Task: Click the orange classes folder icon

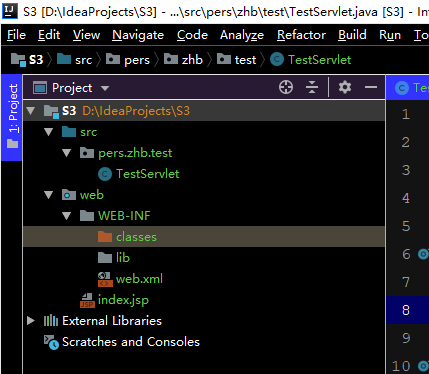Action: coord(105,237)
